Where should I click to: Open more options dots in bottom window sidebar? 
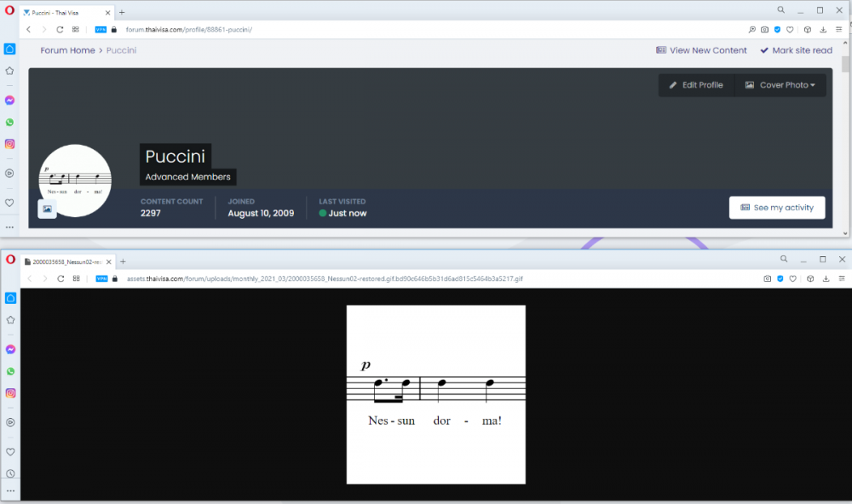click(10, 491)
